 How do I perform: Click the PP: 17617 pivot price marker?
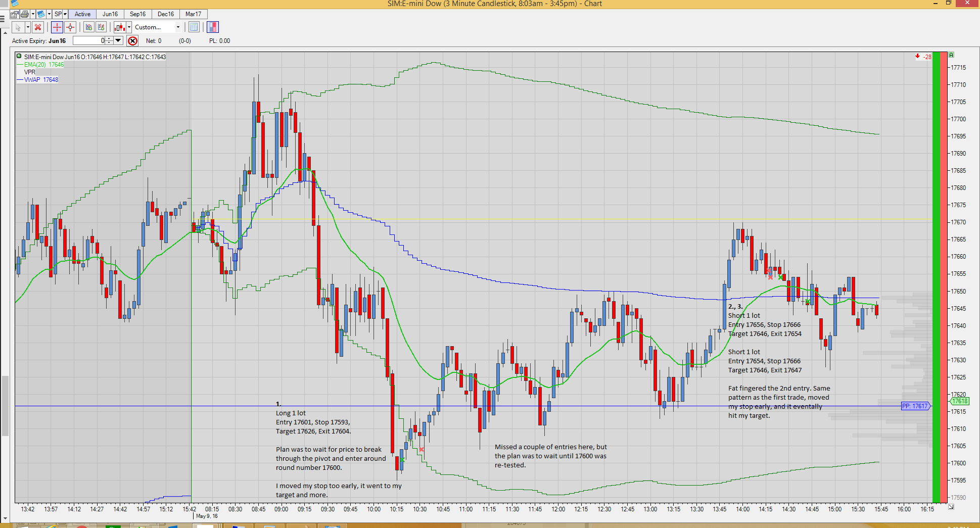[915, 406]
